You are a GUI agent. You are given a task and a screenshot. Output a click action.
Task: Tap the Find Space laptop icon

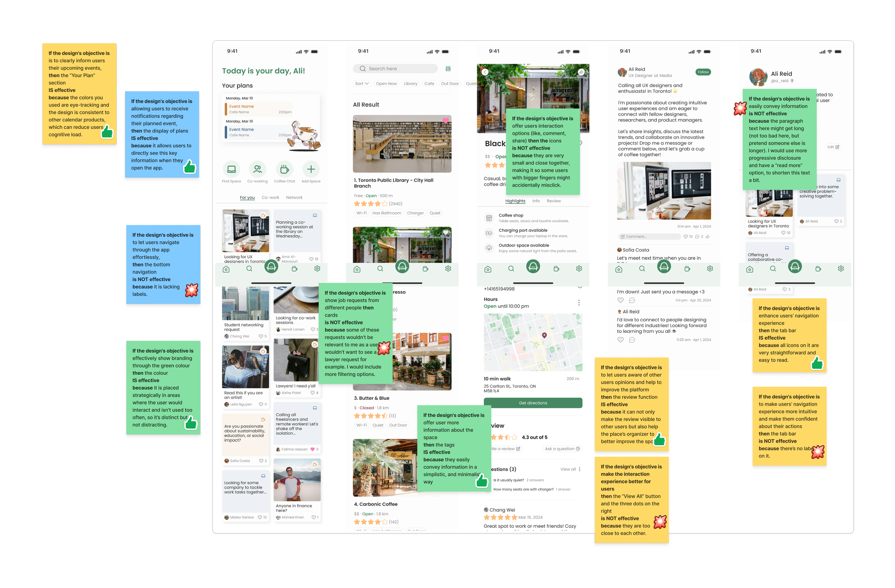(x=231, y=169)
